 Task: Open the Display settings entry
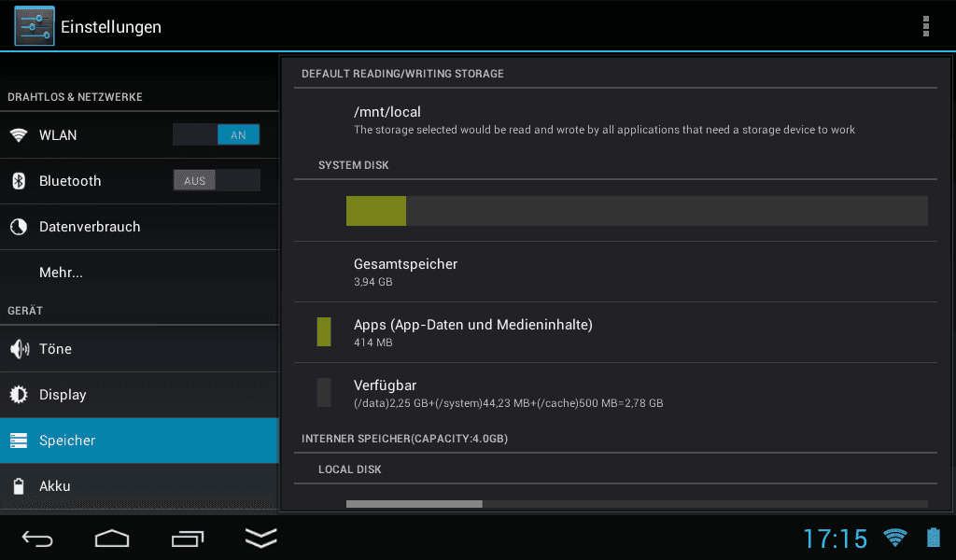click(139, 394)
